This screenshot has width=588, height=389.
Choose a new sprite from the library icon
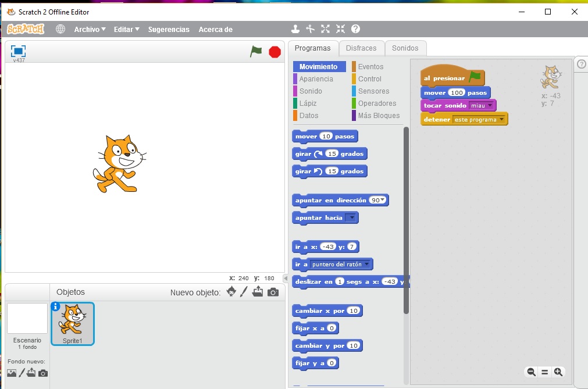coord(231,292)
